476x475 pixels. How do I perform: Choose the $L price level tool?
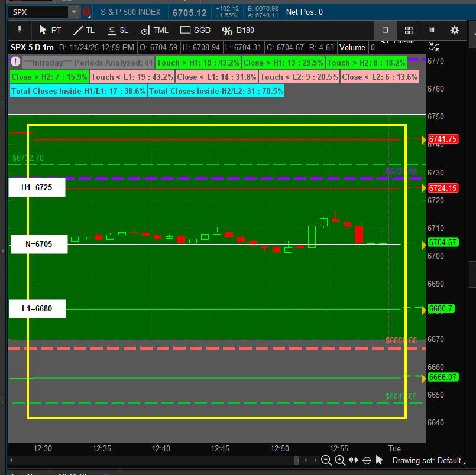coord(118,30)
